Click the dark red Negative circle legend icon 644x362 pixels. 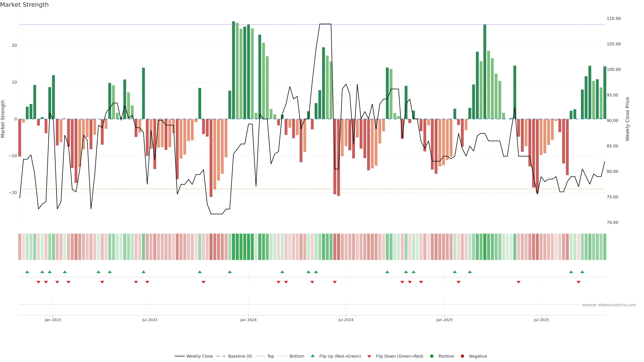462,356
